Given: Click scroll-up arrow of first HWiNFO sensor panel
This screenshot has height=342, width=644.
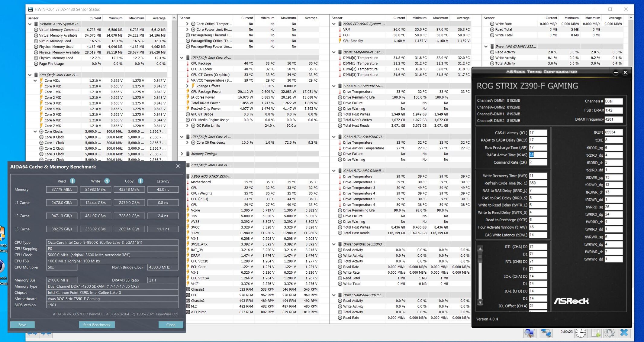Looking at the screenshot, I should coord(174,18).
